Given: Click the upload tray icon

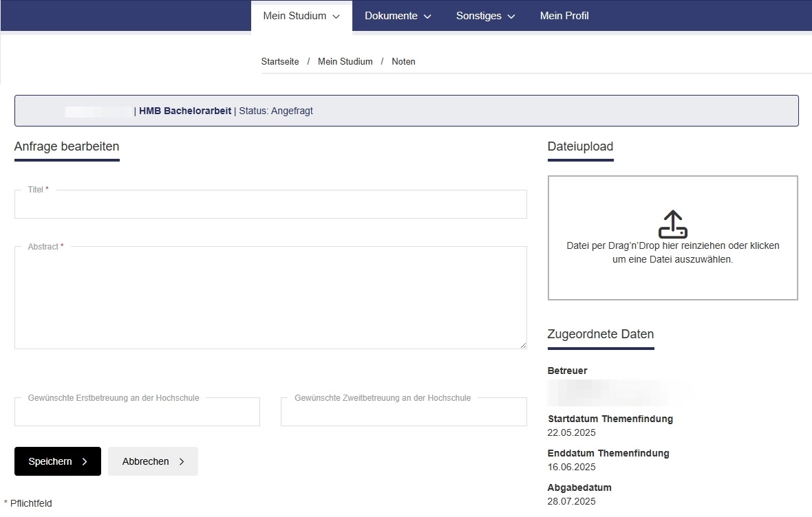Looking at the screenshot, I should pyautogui.click(x=673, y=224).
